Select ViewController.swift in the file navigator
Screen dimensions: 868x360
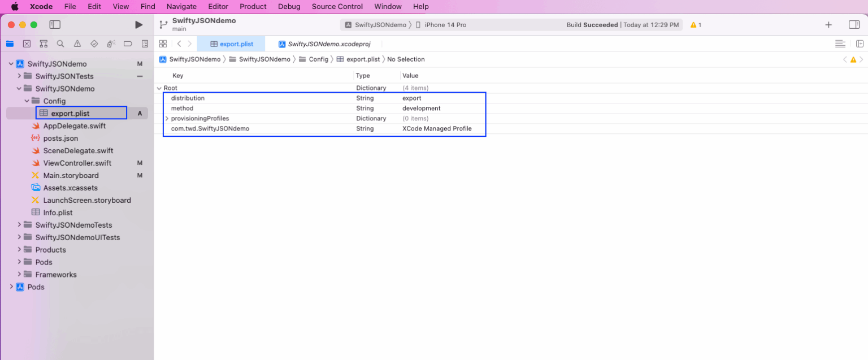click(75, 163)
